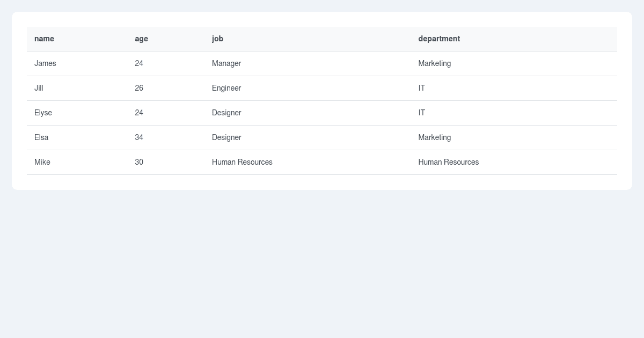Click James's Marketing department cell
Image resolution: width=644 pixels, height=338 pixels.
(514, 63)
